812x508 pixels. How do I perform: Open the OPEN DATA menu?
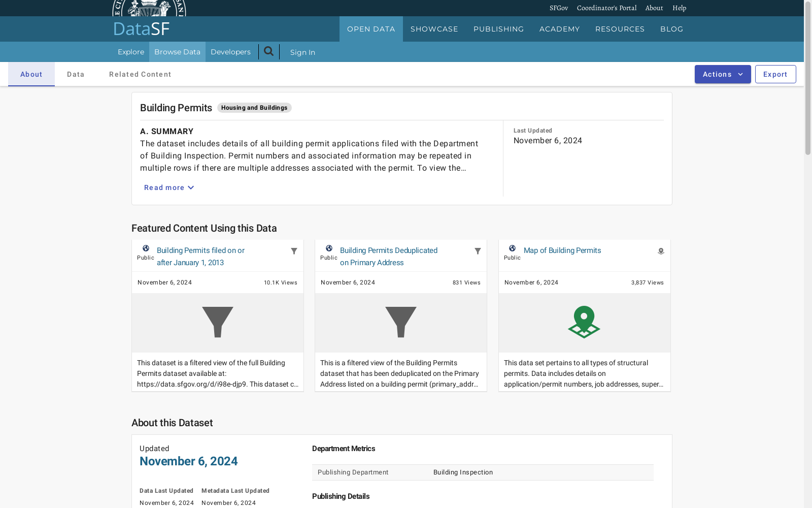(371, 29)
